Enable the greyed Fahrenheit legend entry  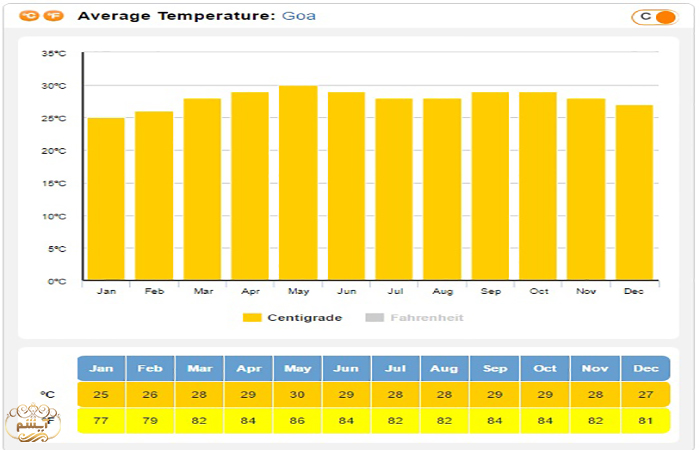click(x=427, y=317)
